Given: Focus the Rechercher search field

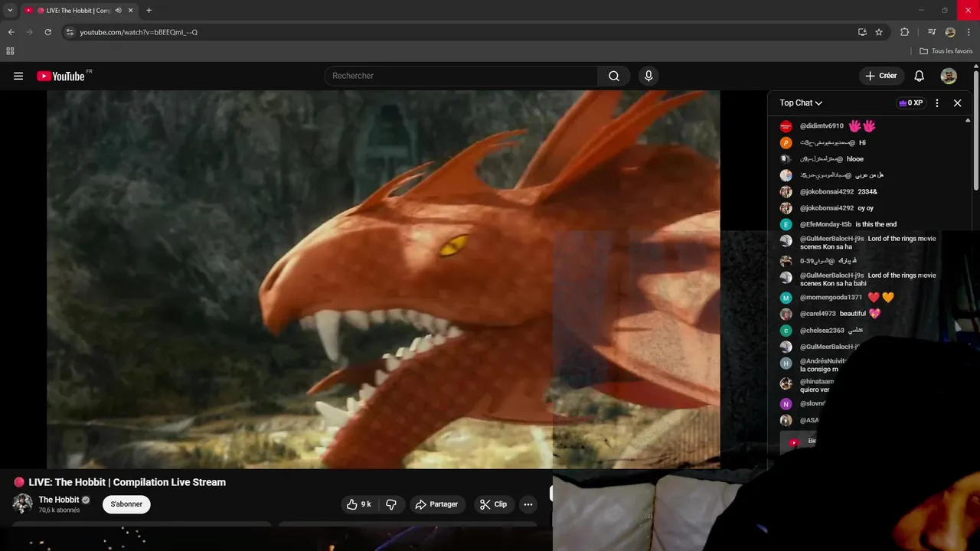Looking at the screenshot, I should point(462,76).
